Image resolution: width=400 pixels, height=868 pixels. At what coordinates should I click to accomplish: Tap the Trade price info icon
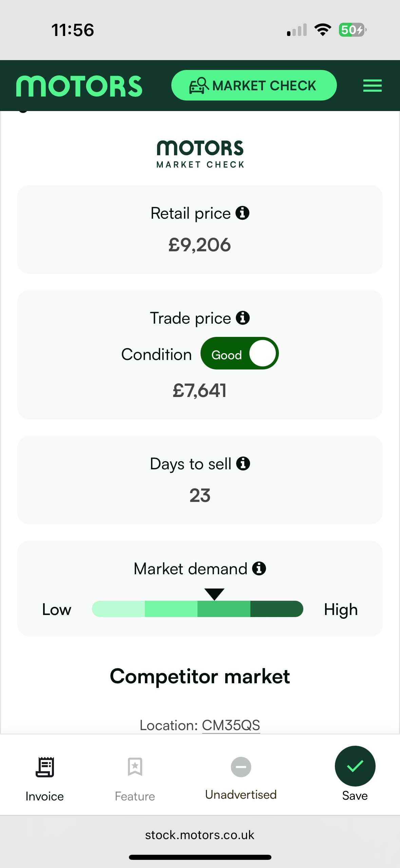(x=243, y=318)
